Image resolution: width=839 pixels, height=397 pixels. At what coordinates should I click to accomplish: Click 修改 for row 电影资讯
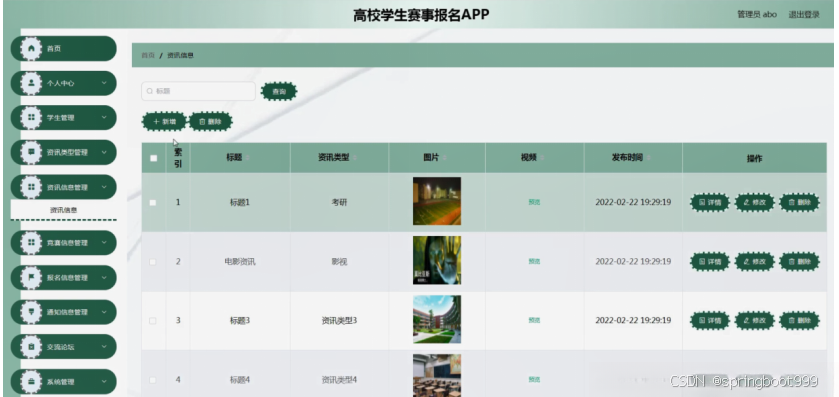754,262
